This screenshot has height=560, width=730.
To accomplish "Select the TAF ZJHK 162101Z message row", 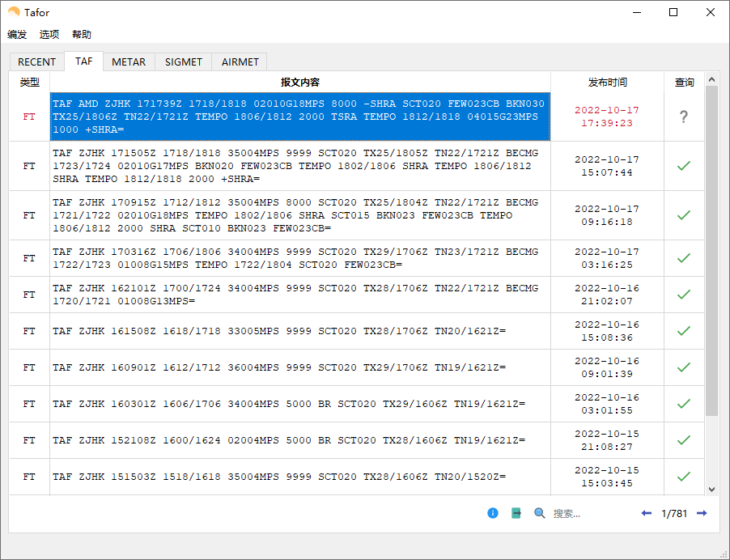I will (x=299, y=295).
